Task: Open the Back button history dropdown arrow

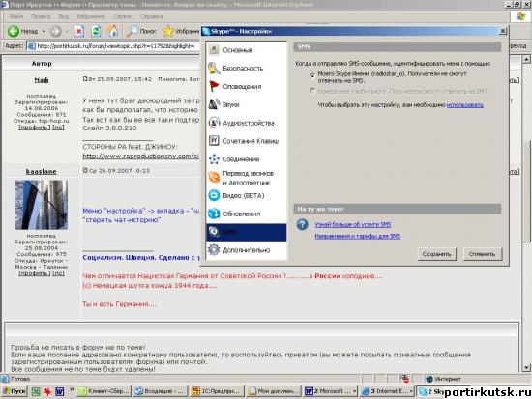Action: point(44,32)
